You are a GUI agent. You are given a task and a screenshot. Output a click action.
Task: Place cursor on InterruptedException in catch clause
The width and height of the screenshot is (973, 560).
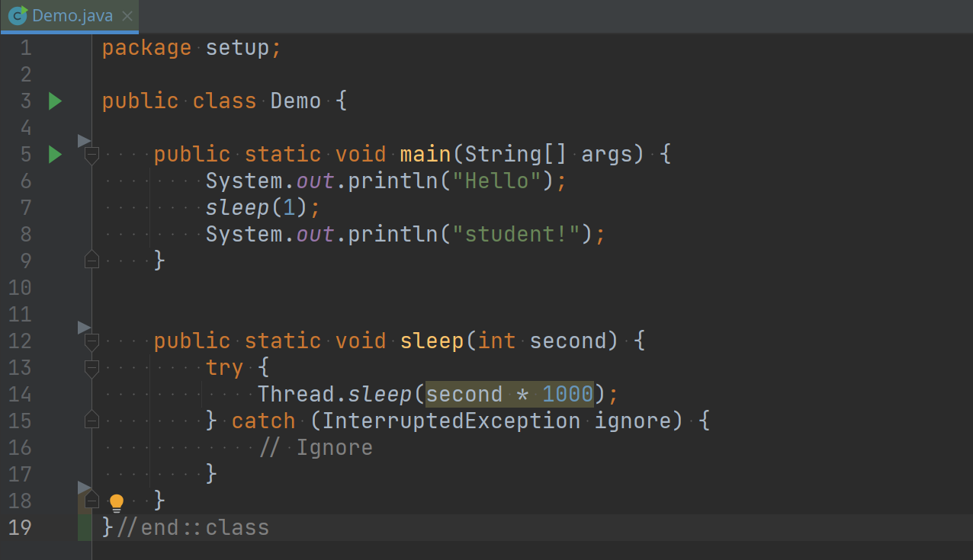pos(451,421)
